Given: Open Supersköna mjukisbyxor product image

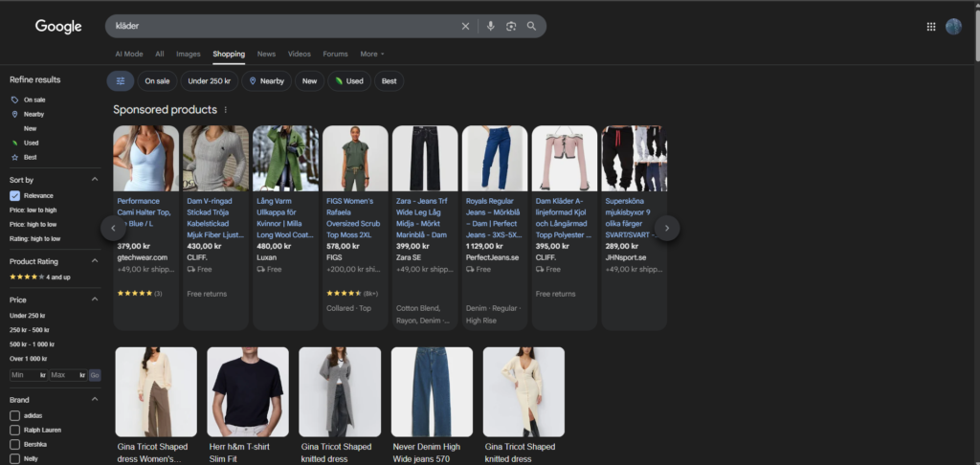Looking at the screenshot, I should click(x=634, y=159).
